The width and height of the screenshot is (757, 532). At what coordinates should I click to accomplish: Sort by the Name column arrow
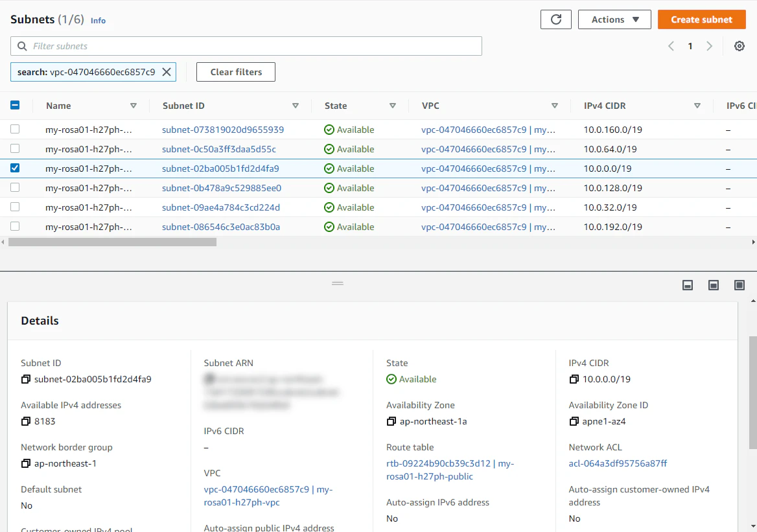point(134,106)
